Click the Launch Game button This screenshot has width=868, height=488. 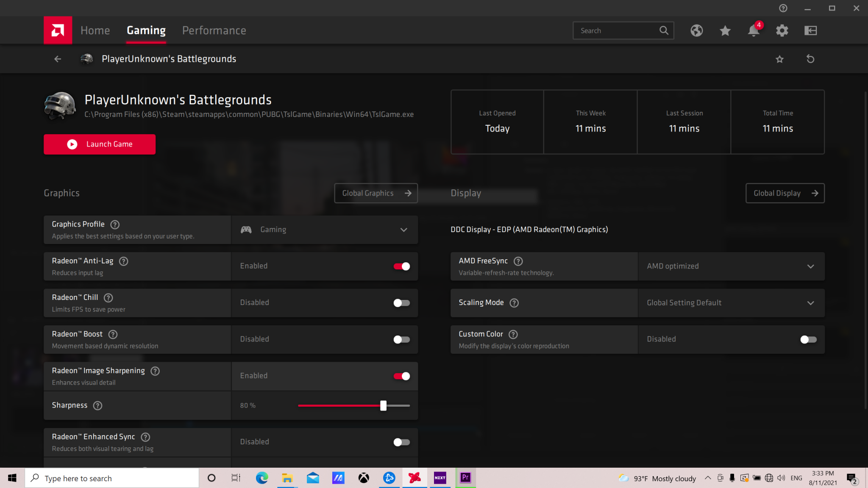[x=100, y=144]
